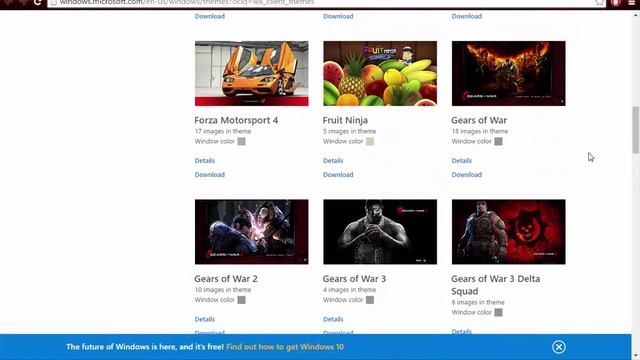
Task: Click '5 images in theme' text
Action: (349, 131)
